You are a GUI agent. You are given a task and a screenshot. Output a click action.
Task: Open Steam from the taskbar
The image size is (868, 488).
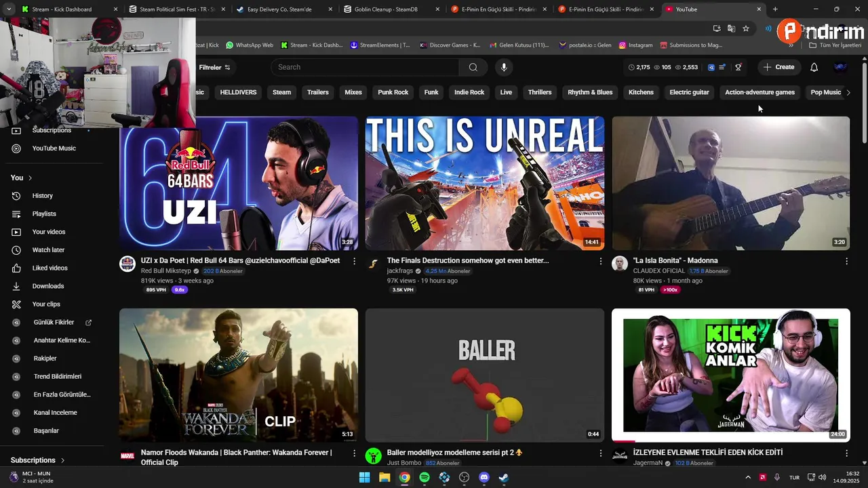click(504, 477)
